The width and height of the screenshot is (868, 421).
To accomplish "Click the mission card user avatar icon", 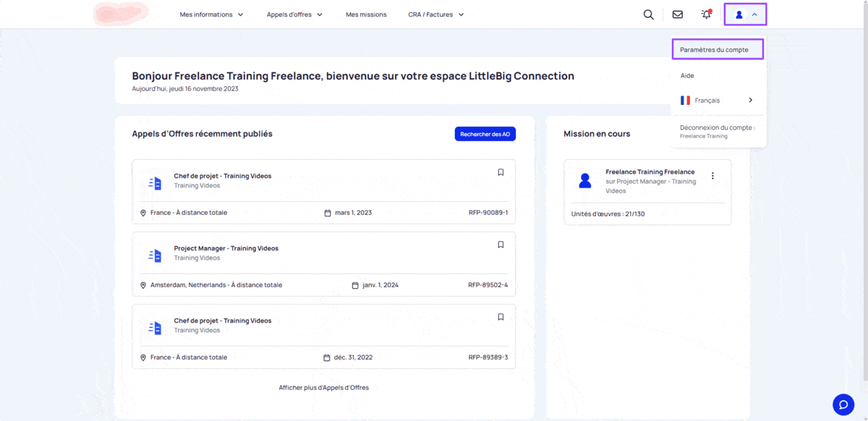I will pos(585,181).
